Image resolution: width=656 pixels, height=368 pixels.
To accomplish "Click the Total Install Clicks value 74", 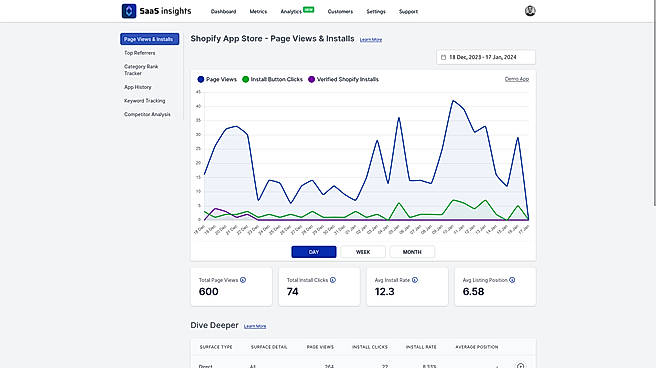I will tap(292, 291).
